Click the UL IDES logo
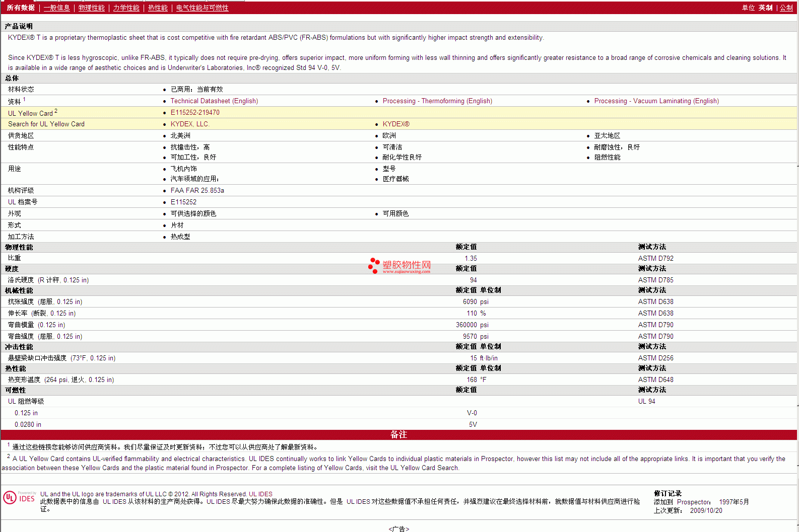This screenshot has height=532, width=799. point(19,498)
